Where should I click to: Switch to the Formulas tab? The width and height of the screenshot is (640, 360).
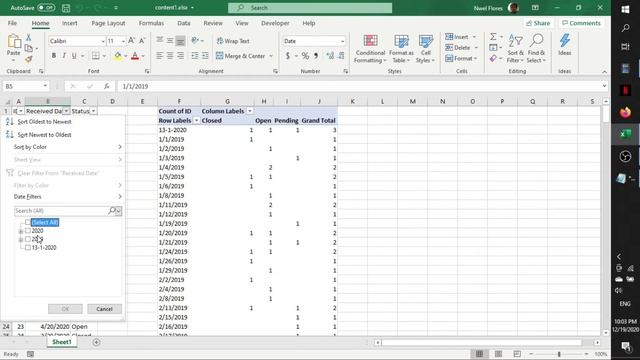151,23
